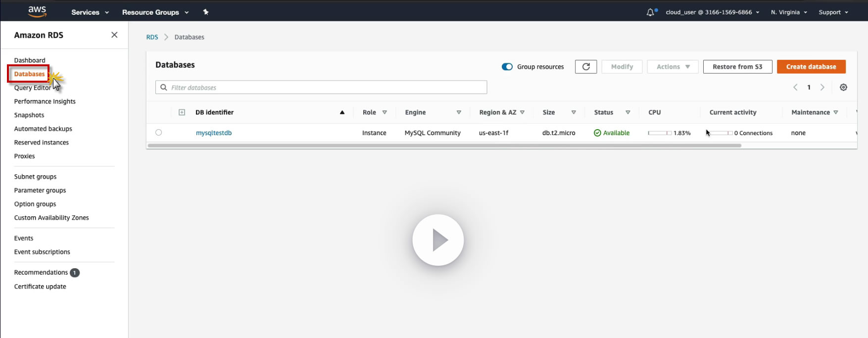Open Option groups in sidebar
Viewport: 868px width, 338px height.
[x=35, y=204]
